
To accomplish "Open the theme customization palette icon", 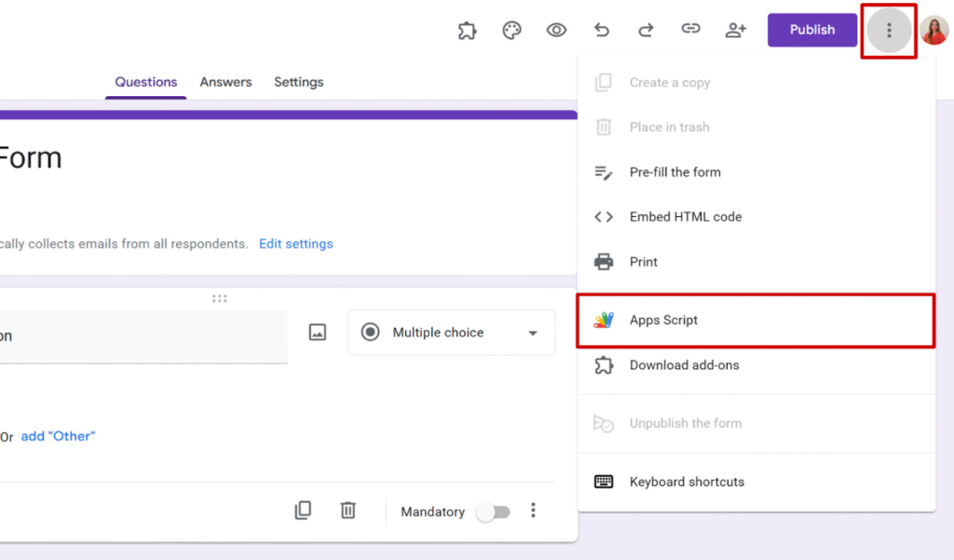I will [511, 30].
